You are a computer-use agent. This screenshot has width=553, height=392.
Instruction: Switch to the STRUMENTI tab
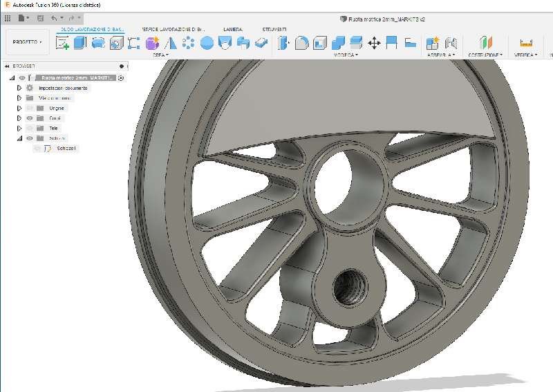pos(275,29)
